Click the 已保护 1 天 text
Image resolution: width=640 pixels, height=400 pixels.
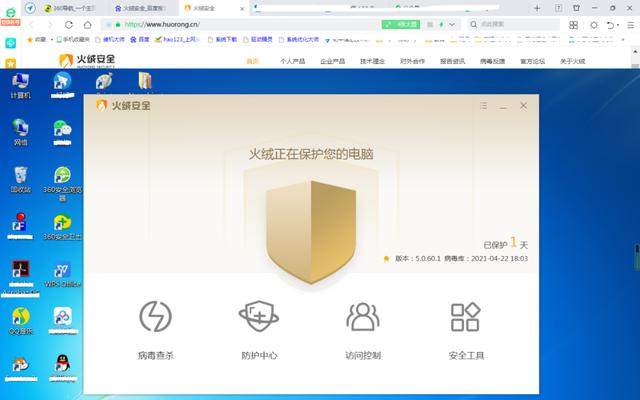[505, 244]
